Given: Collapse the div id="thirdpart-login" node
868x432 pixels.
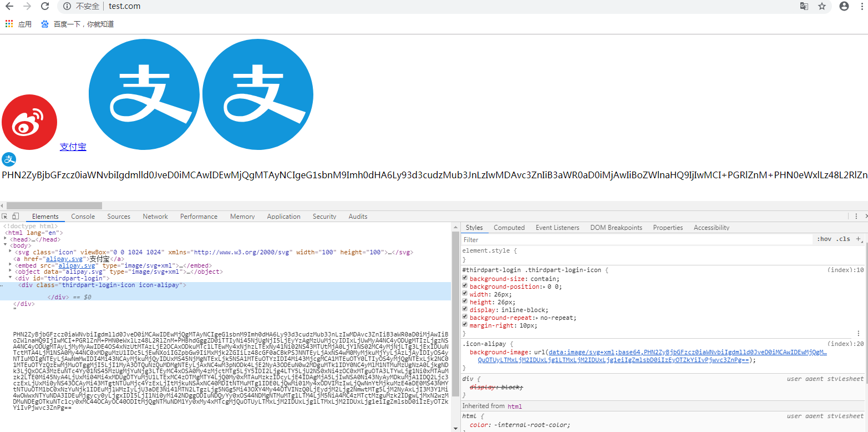Looking at the screenshot, I should [11, 278].
